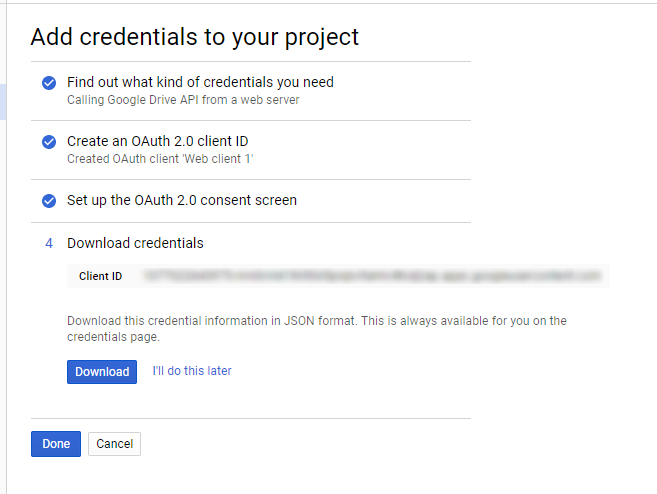Click the Created OAuth client 'Web client 1' text
Viewport: 657px width, 494px height.
coord(160,159)
